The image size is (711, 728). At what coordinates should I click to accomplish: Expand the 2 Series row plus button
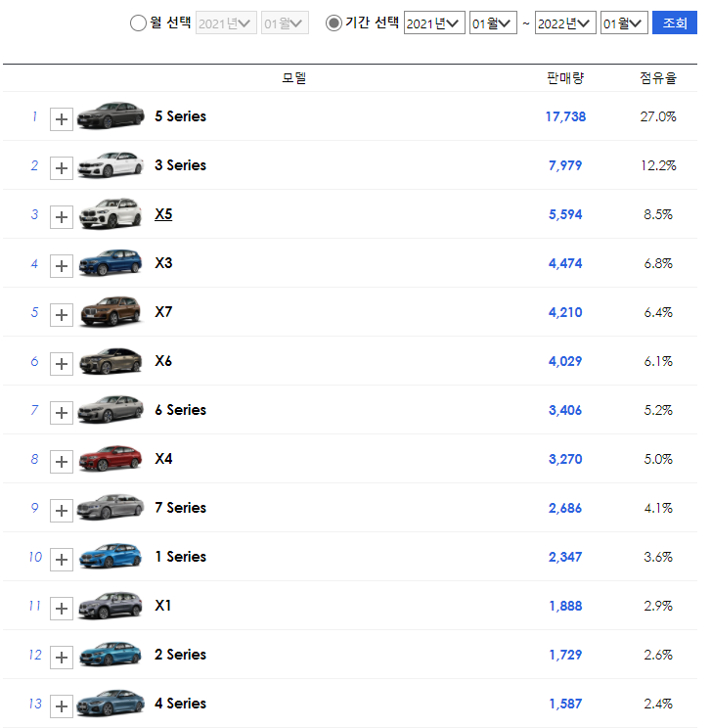[62, 658]
